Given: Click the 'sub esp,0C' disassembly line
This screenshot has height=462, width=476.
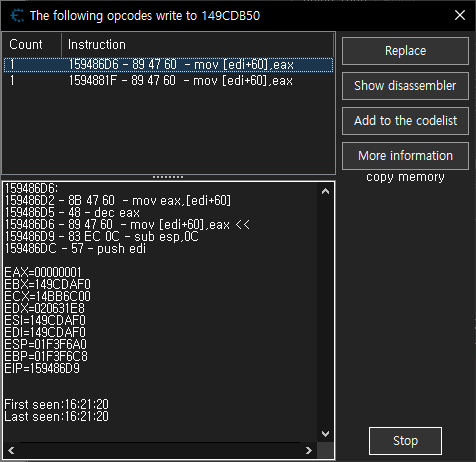Looking at the screenshot, I should (x=102, y=237).
